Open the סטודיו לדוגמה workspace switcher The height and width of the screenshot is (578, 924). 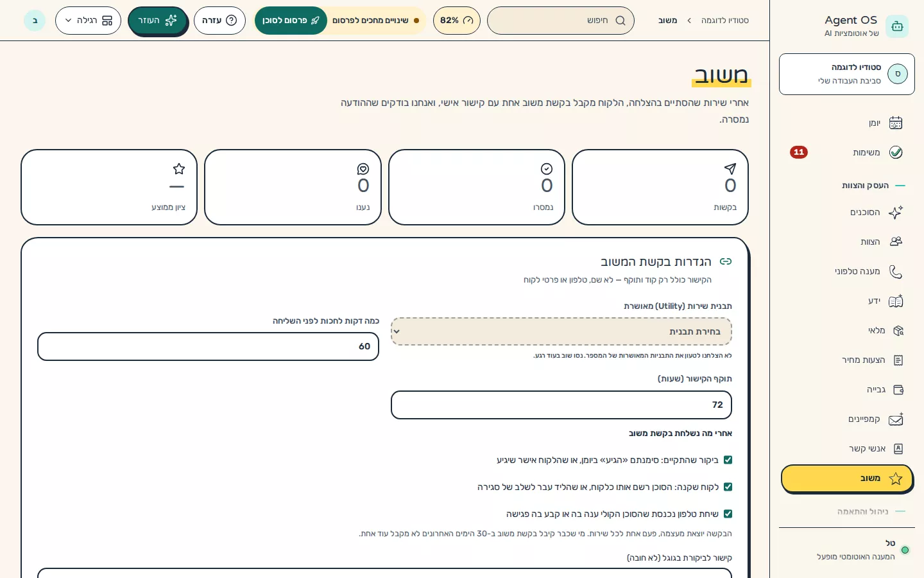(x=847, y=74)
